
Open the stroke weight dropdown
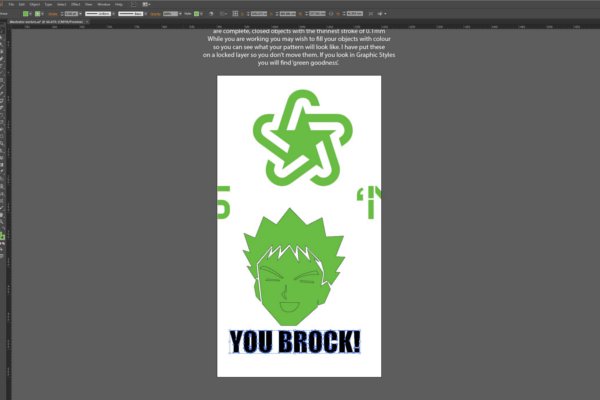(80, 14)
